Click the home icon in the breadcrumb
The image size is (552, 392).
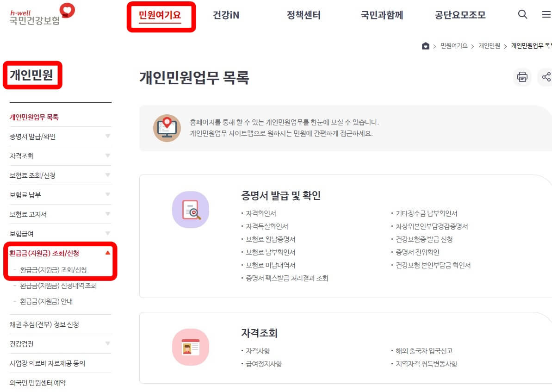[426, 45]
